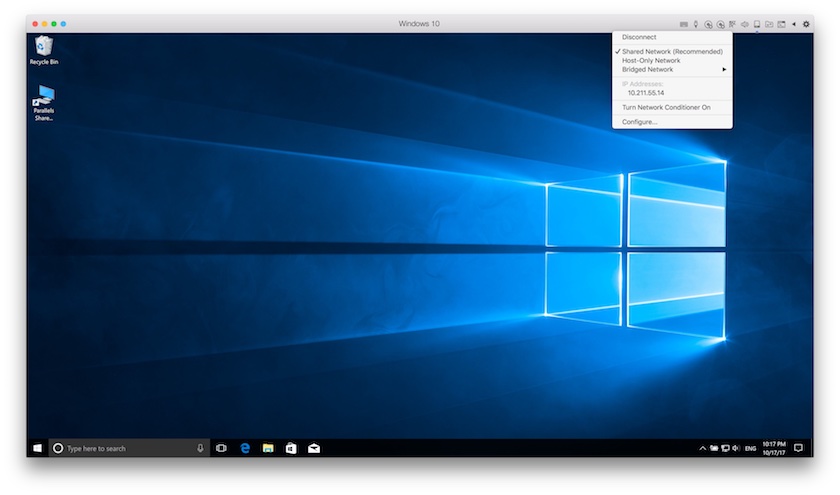Expand the Bridged Network submenu
The height and width of the screenshot is (495, 840).
coord(672,70)
